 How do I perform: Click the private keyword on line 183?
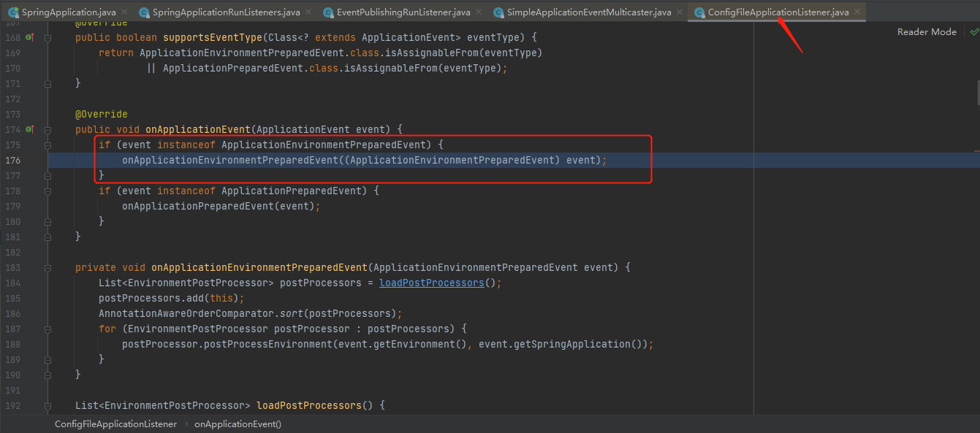[x=96, y=267]
